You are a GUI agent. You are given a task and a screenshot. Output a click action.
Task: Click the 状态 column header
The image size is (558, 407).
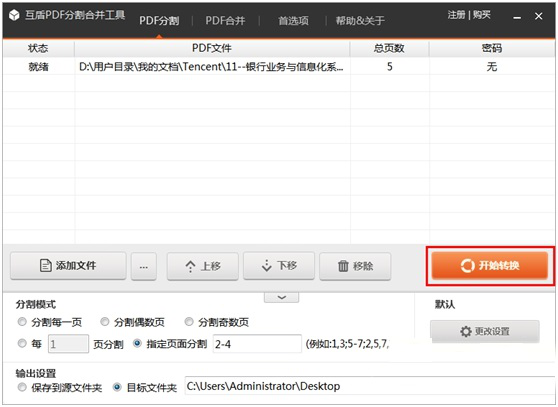(38, 48)
